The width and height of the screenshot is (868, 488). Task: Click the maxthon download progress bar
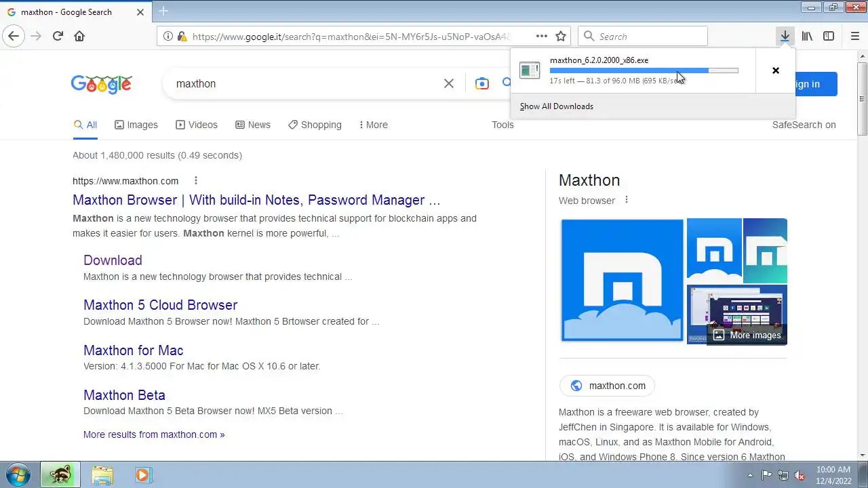pos(644,70)
